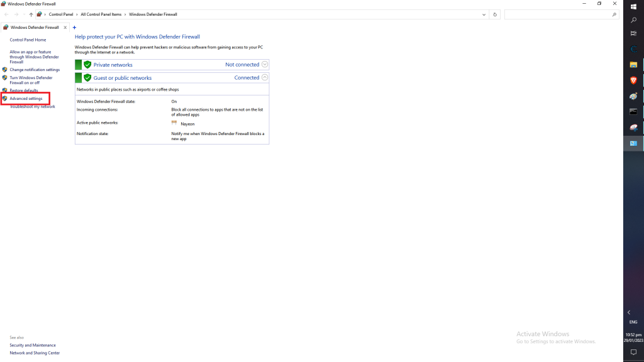Open Security and Maintenance link

pyautogui.click(x=33, y=345)
